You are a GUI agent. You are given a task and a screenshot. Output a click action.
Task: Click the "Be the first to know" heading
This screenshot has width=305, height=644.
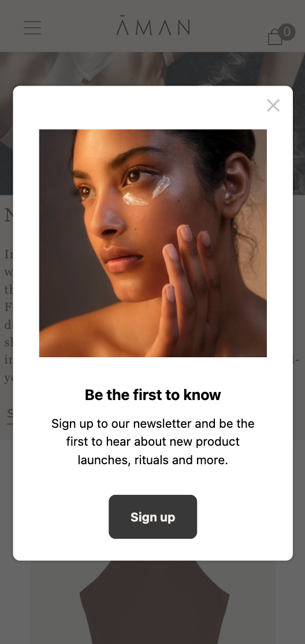[152, 395]
